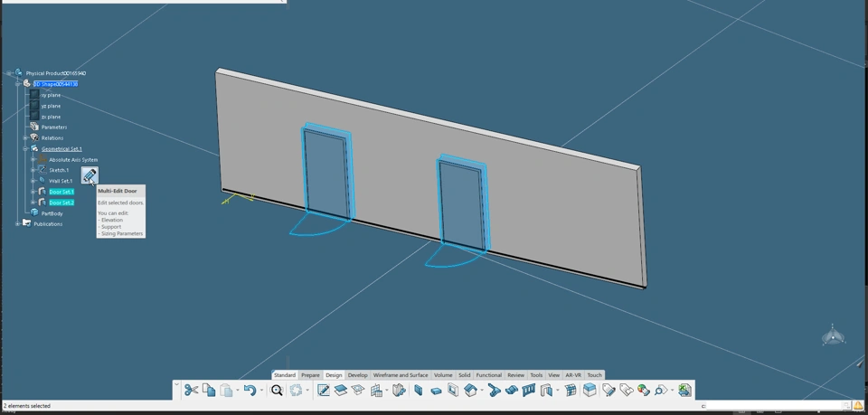The height and width of the screenshot is (415, 868).
Task: Open the house roof dropdown arrow
Action: point(482,390)
